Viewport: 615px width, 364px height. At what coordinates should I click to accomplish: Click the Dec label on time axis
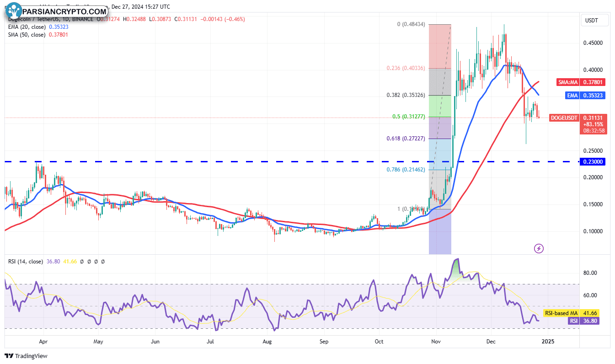491,341
